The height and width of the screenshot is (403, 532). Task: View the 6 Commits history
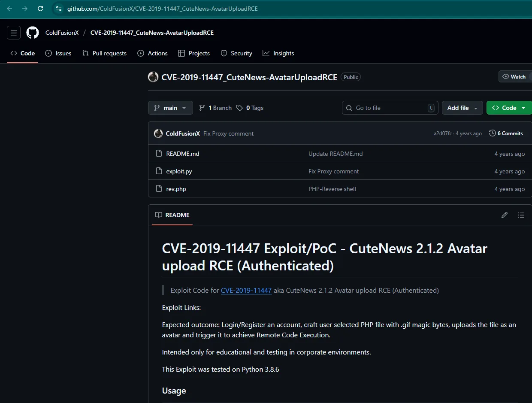point(506,133)
